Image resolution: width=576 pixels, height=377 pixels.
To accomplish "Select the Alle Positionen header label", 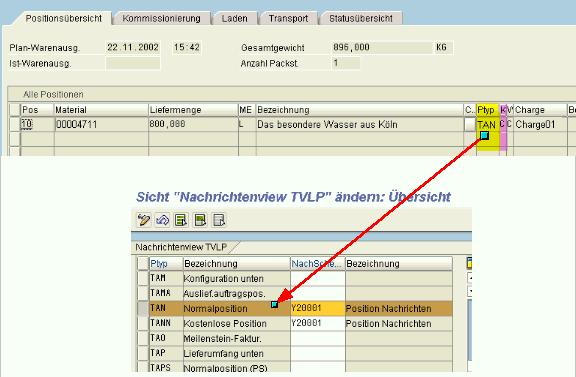I will [53, 94].
